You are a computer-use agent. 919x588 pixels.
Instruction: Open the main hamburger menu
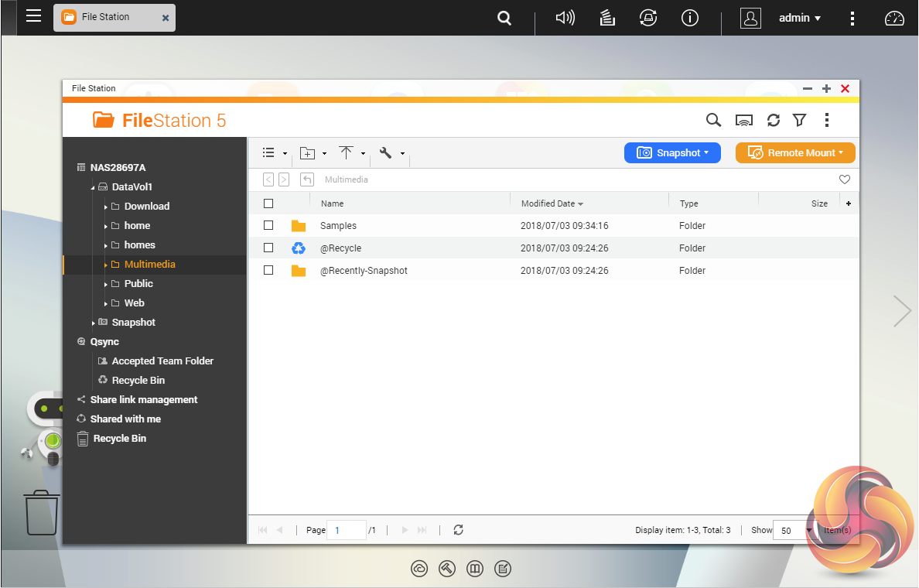coord(33,16)
